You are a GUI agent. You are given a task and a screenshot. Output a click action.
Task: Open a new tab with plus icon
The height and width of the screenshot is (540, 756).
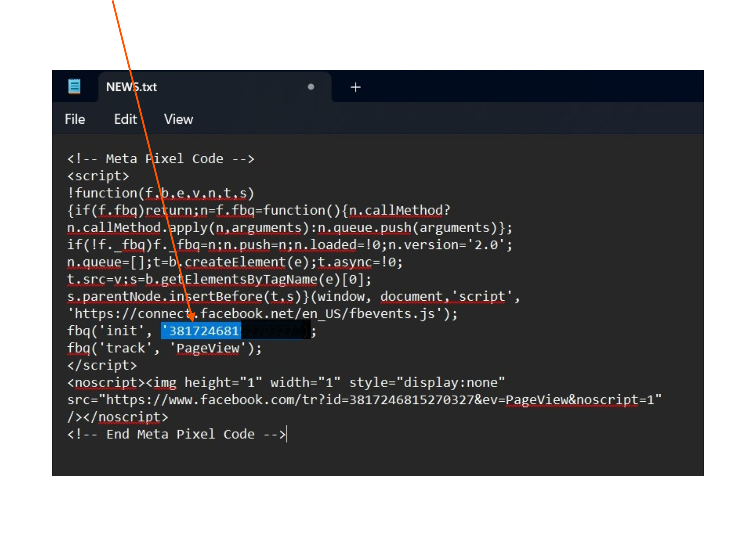(355, 87)
